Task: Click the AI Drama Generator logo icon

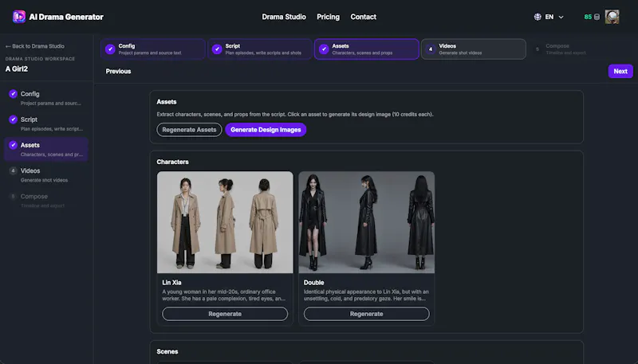Action: [19, 17]
